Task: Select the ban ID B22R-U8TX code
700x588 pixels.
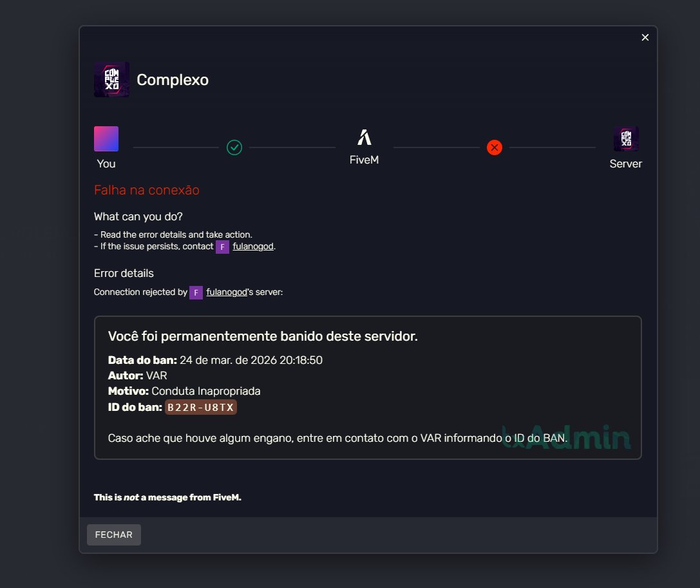Action: (201, 407)
